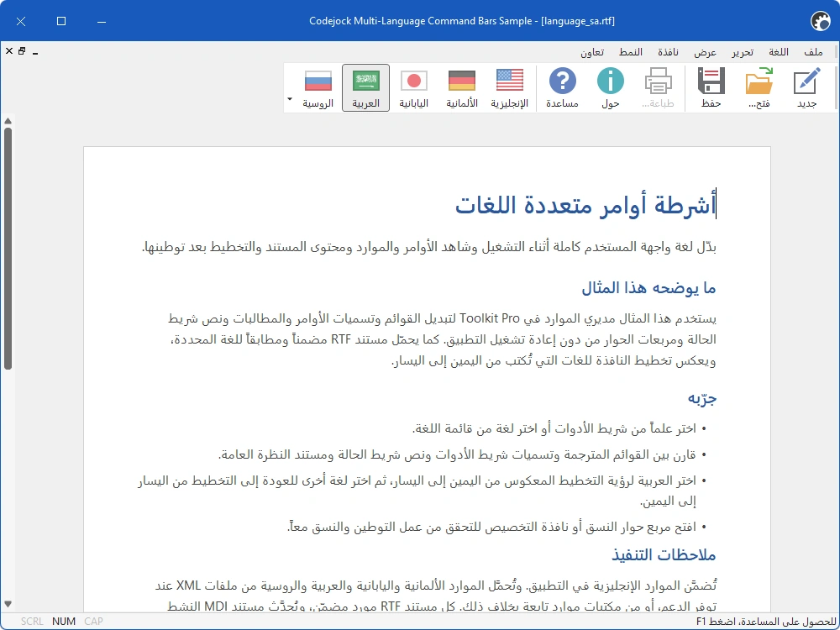Open the File (ملف) menu

click(813, 52)
